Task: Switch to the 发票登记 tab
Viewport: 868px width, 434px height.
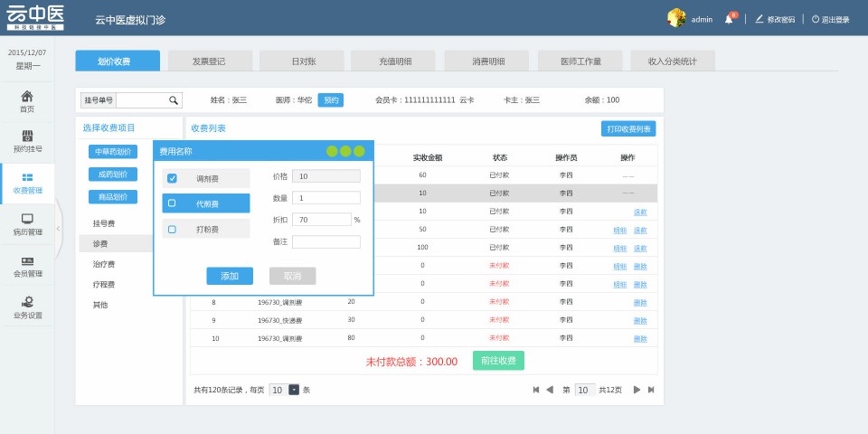Action: (x=209, y=61)
